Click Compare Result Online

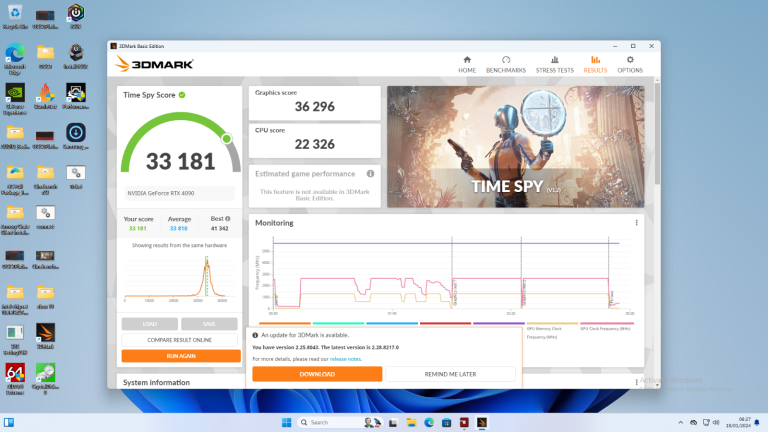[x=181, y=340]
